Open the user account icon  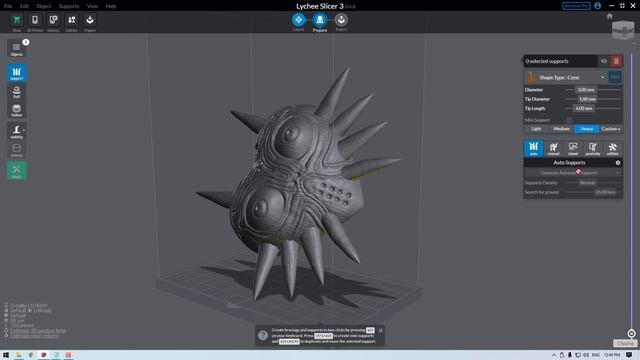[598, 6]
